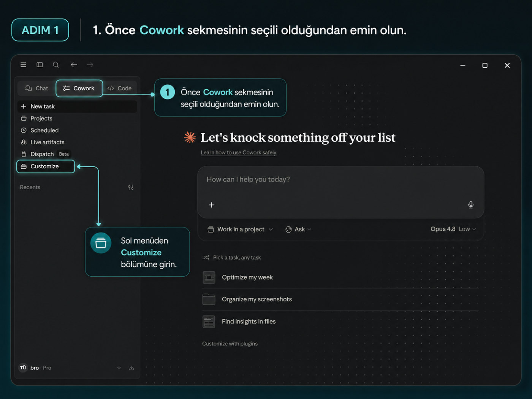
Task: Click the plus attachment icon
Action: pyautogui.click(x=212, y=205)
